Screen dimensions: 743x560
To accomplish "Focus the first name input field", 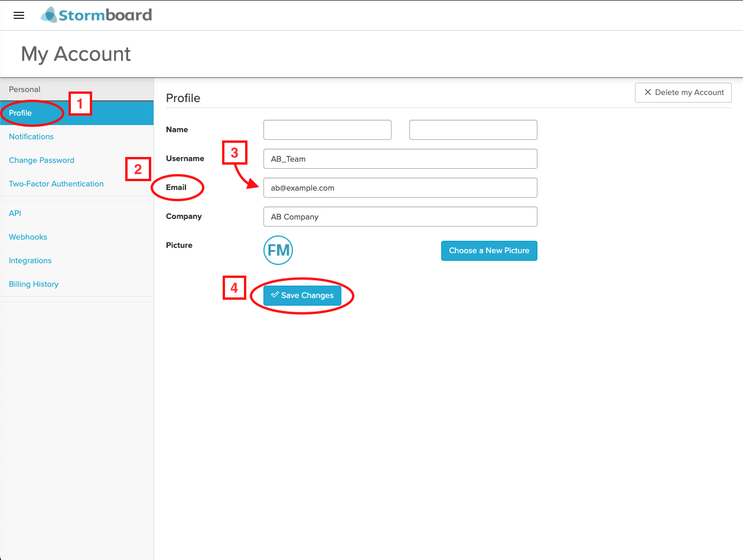I will click(x=327, y=130).
